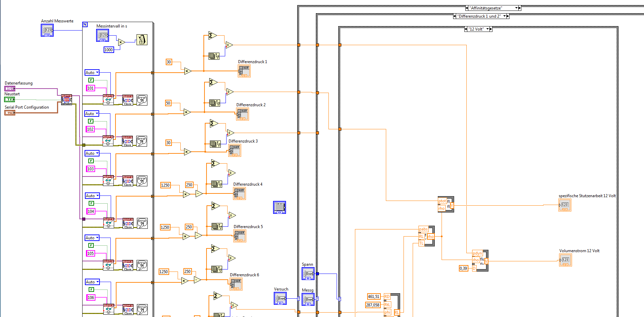The height and width of the screenshot is (317, 644).
Task: Click the Versuch enum terminal
Action: tap(280, 298)
